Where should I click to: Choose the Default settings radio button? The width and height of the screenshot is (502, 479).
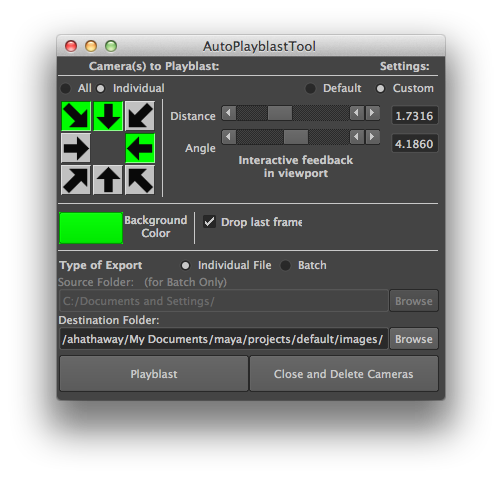coord(310,89)
